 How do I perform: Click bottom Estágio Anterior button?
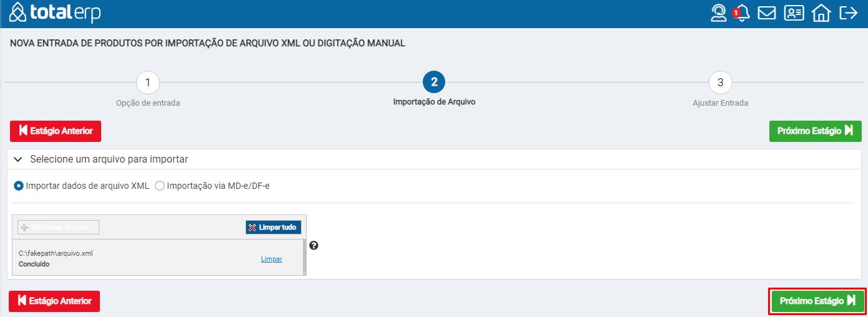54,301
